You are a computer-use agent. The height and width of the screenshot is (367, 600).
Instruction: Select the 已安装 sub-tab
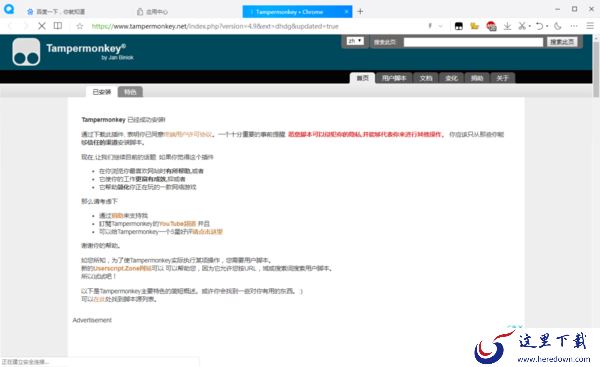coord(102,92)
